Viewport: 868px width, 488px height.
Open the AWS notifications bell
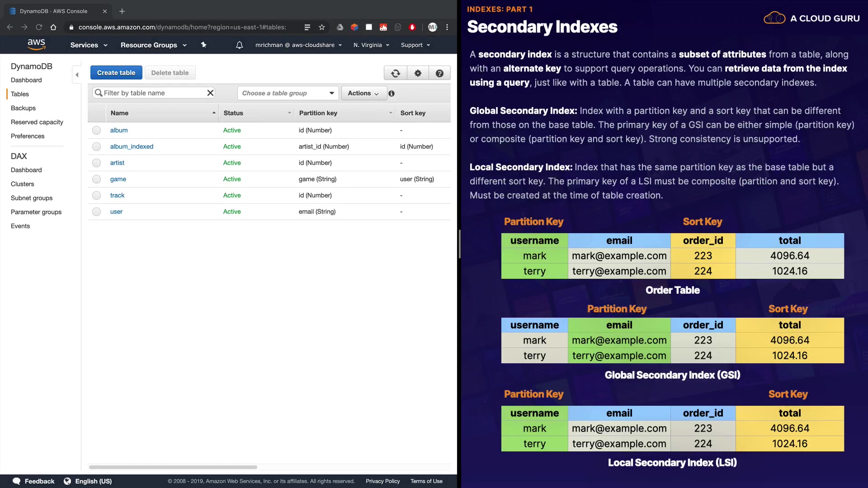[240, 45]
